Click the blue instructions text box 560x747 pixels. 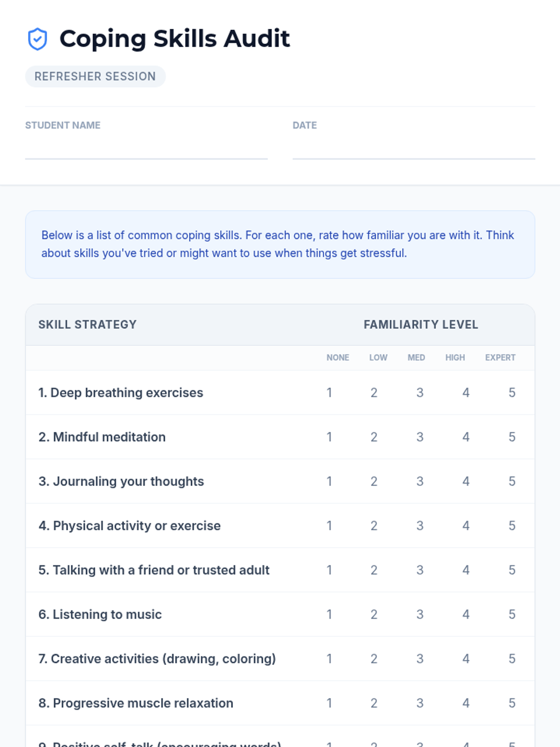(280, 244)
